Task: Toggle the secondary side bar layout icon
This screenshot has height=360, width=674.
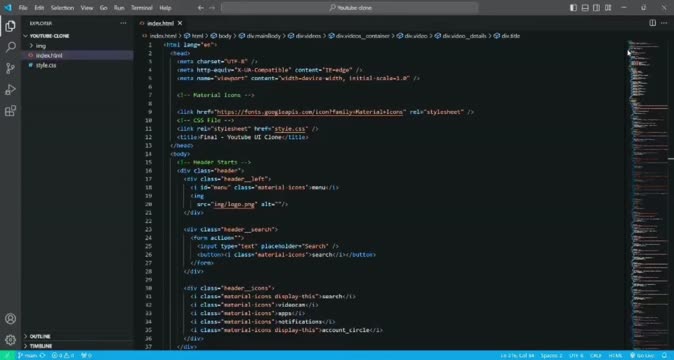Action: click(596, 8)
